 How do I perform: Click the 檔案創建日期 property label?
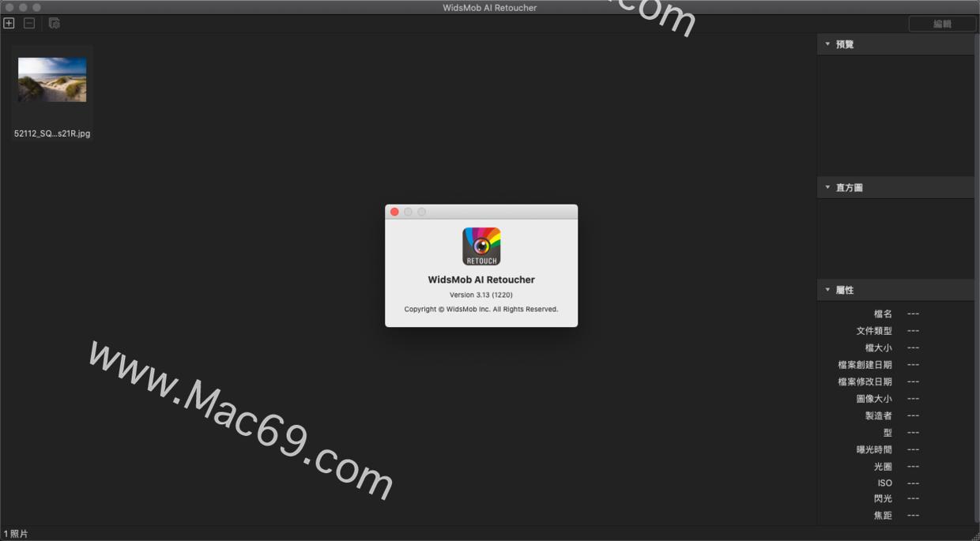coord(865,365)
